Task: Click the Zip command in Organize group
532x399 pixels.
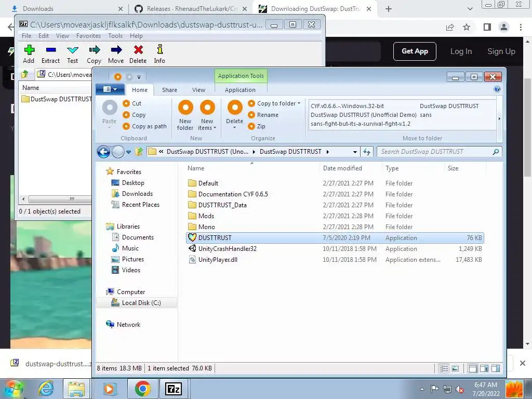Action: (x=257, y=126)
